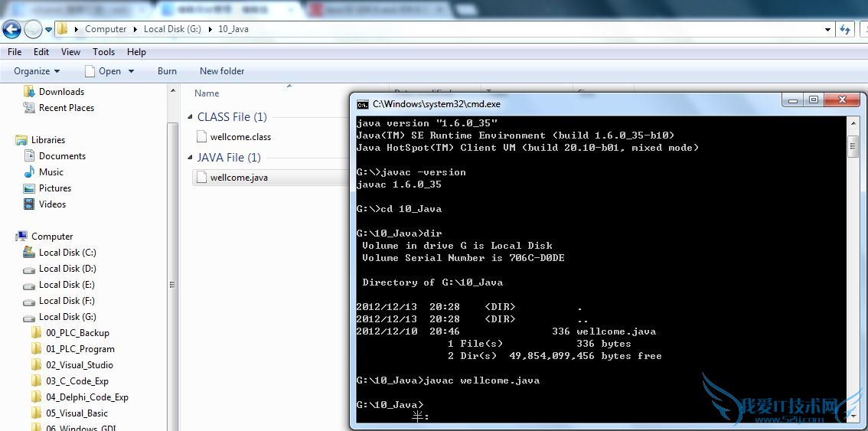Open address bar history dropdown
Viewport: 868px width, 431px height.
pyautogui.click(x=827, y=29)
